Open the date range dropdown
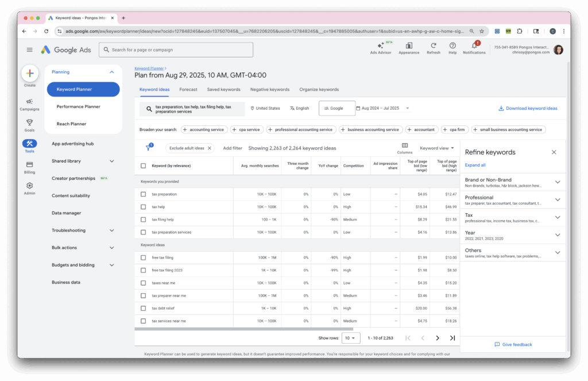This screenshot has height=381, width=588. pyautogui.click(x=383, y=108)
